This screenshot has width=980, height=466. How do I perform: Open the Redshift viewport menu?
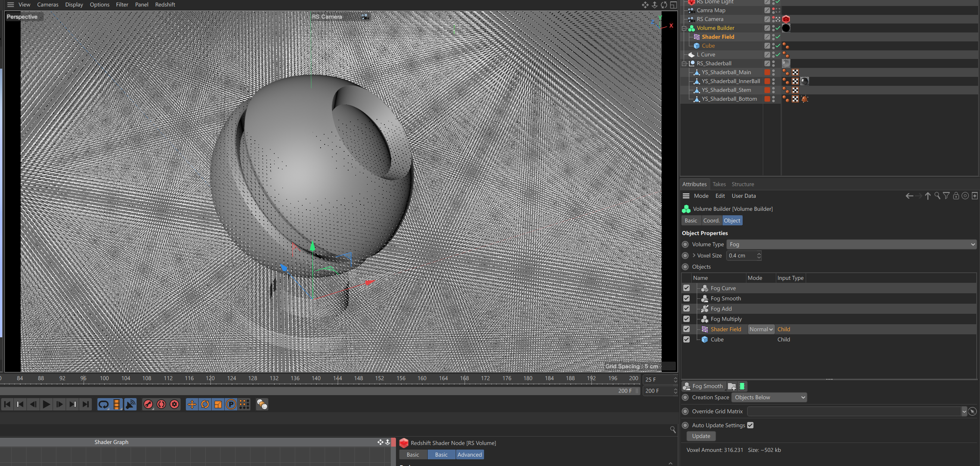click(165, 4)
